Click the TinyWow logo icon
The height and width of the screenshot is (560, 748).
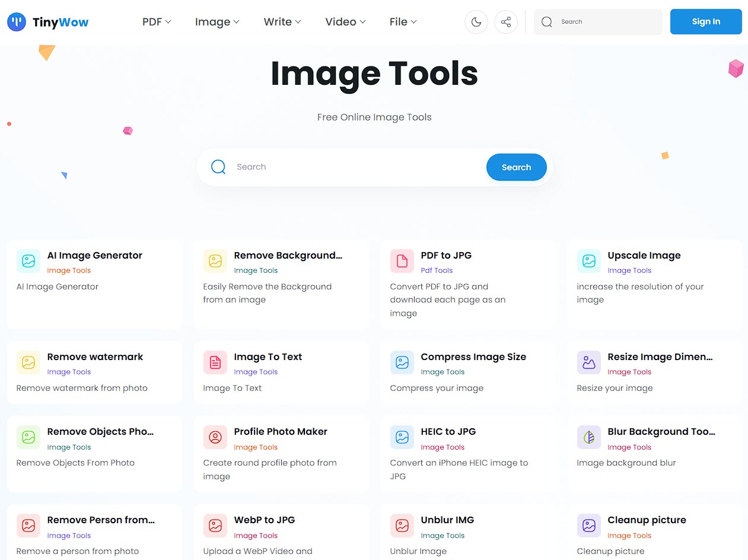tap(17, 22)
